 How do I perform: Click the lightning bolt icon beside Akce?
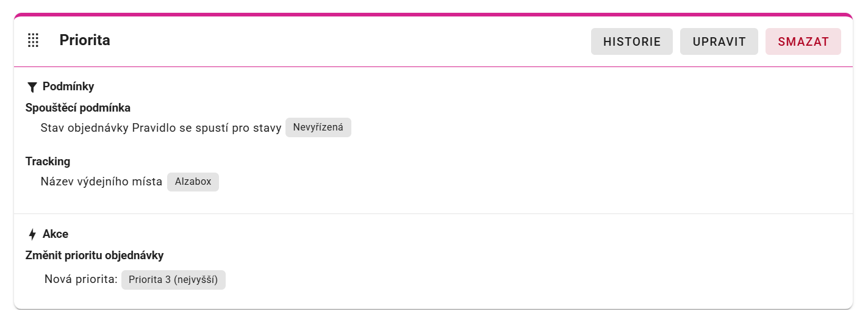click(x=32, y=235)
